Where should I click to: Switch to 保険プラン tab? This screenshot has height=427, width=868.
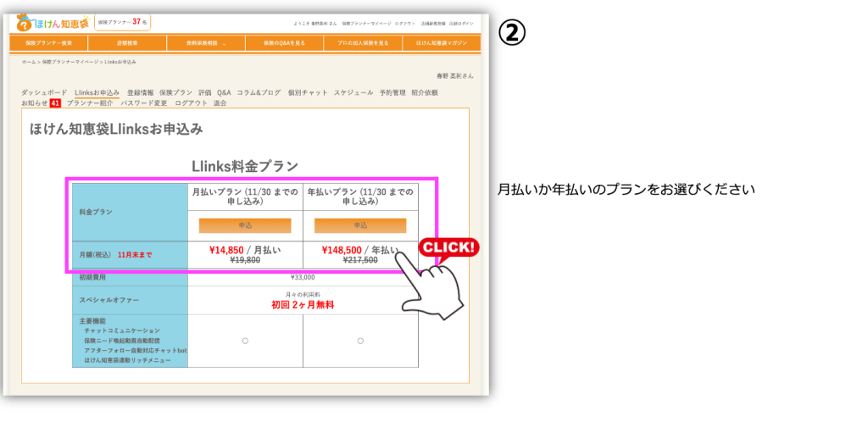[176, 92]
